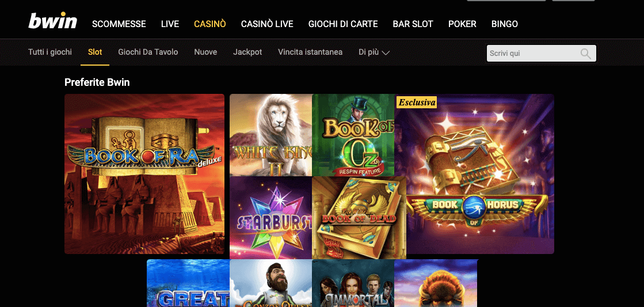The height and width of the screenshot is (307, 644).
Task: Open the CASINÒ LIVE menu item
Action: 267,24
